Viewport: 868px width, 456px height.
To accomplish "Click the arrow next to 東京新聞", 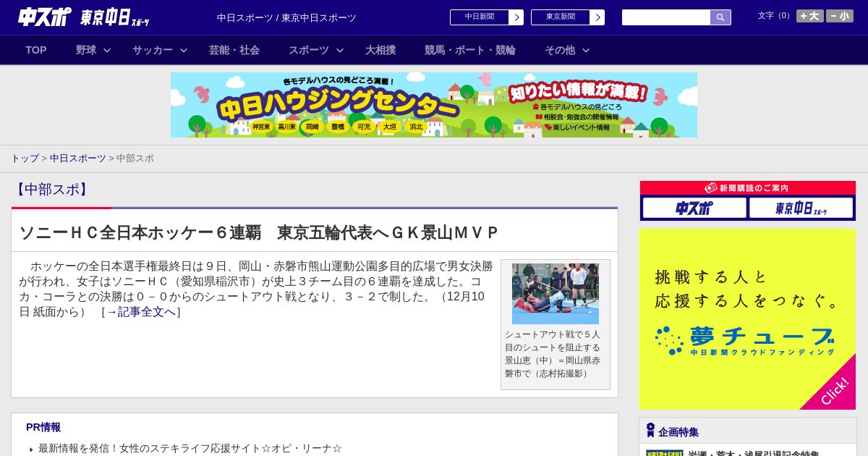I will point(597,17).
